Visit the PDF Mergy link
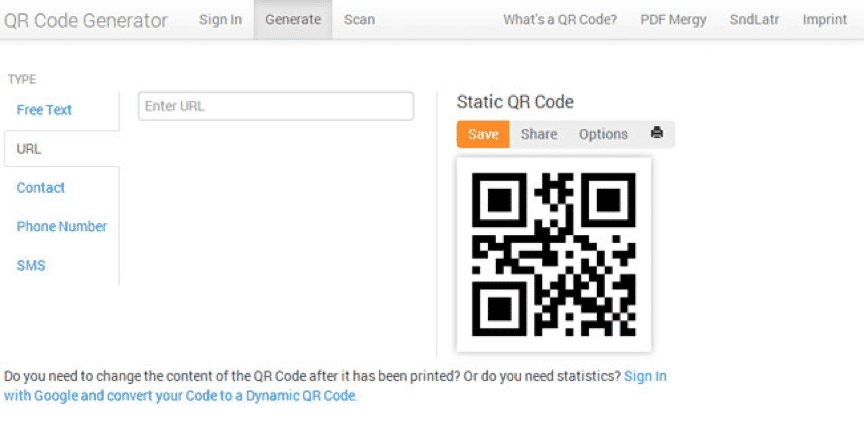Screen dimensions: 864x433 [673, 20]
